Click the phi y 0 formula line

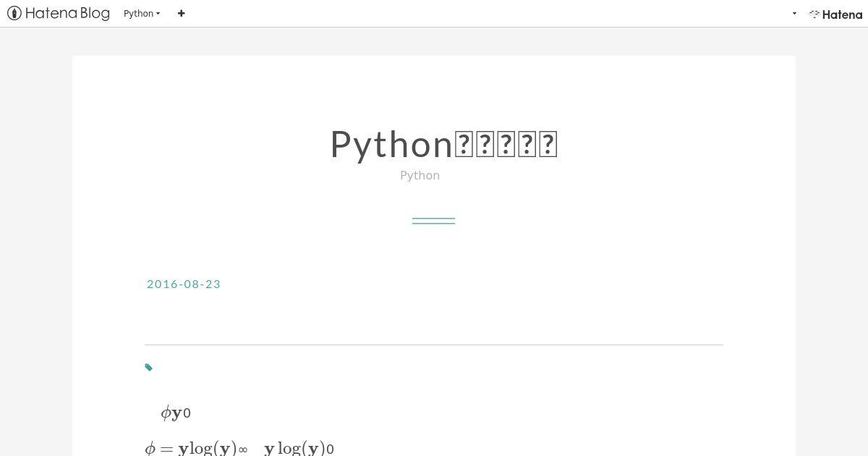click(176, 413)
